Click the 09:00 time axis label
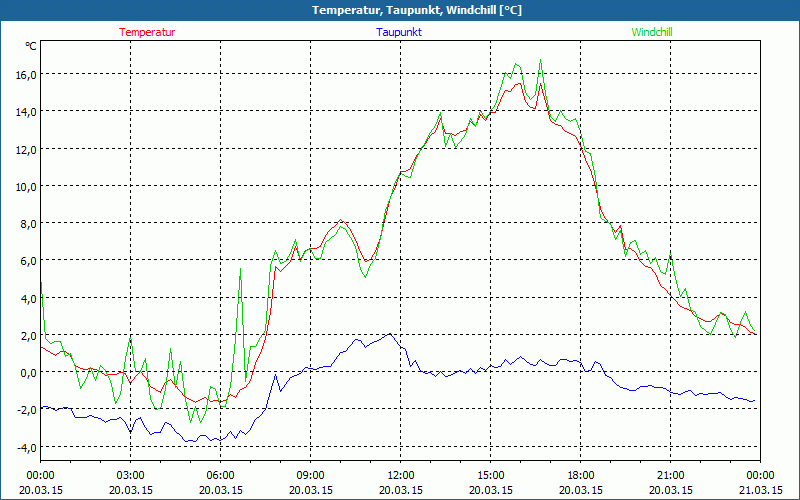 (310, 476)
